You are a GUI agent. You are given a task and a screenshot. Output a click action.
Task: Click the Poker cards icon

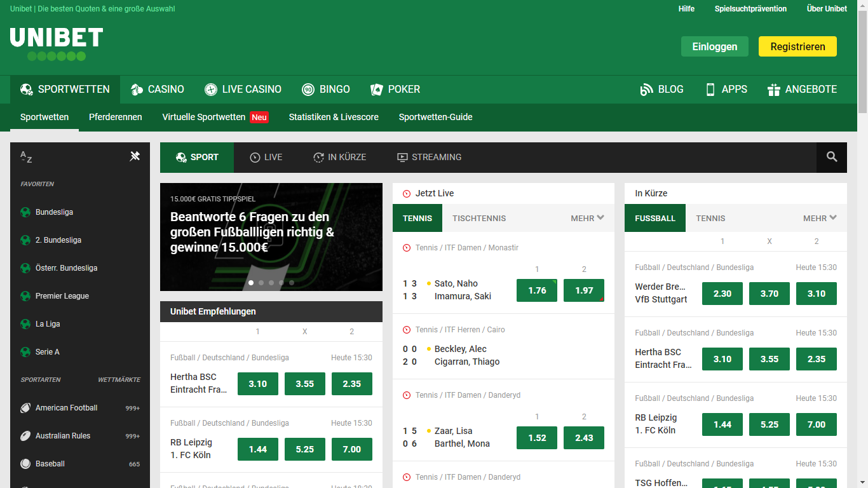pos(377,90)
